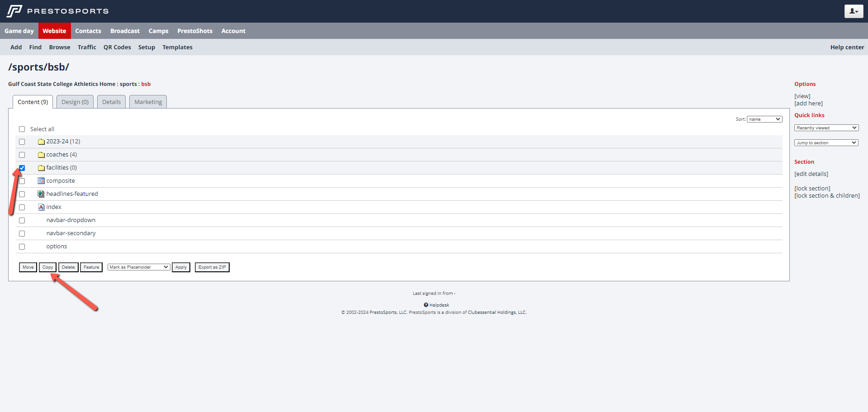Click the index page icon
This screenshot has height=412, width=868.
[41, 207]
